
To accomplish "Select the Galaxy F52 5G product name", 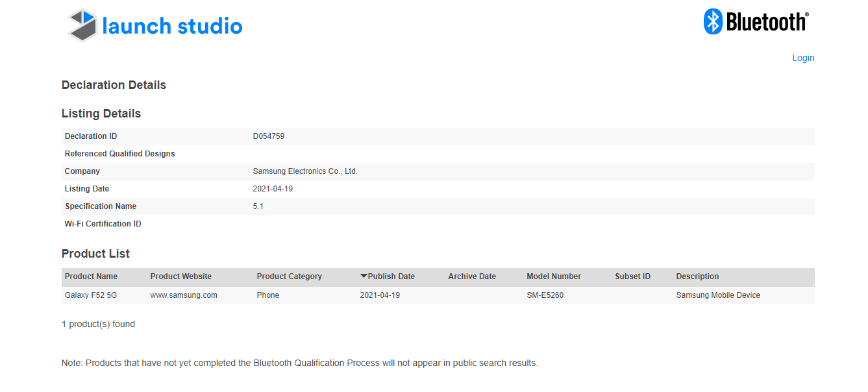I will 91,295.
